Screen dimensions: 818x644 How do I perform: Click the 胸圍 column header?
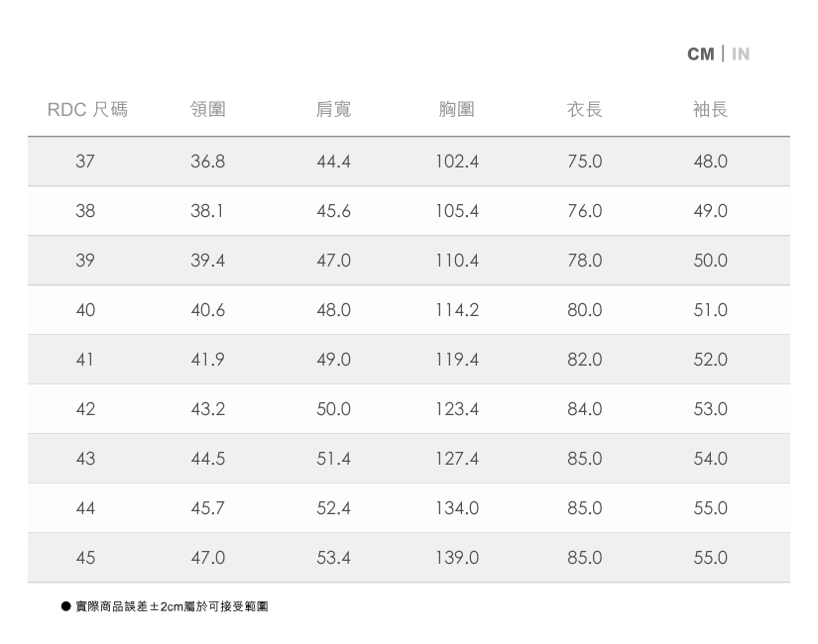[x=457, y=109]
